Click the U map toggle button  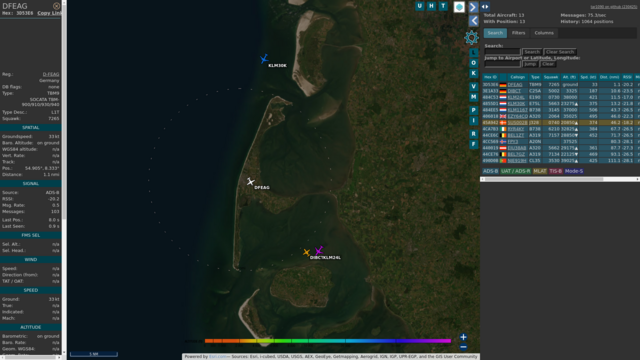[x=420, y=6]
